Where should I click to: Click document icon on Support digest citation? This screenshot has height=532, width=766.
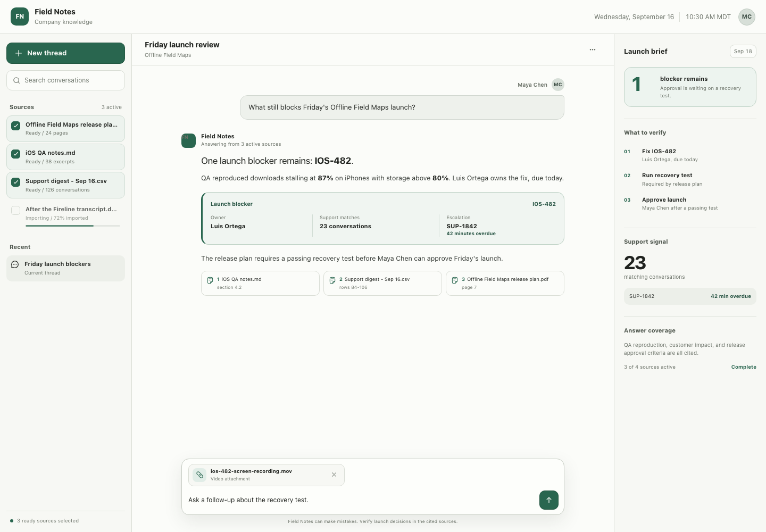[x=332, y=280]
